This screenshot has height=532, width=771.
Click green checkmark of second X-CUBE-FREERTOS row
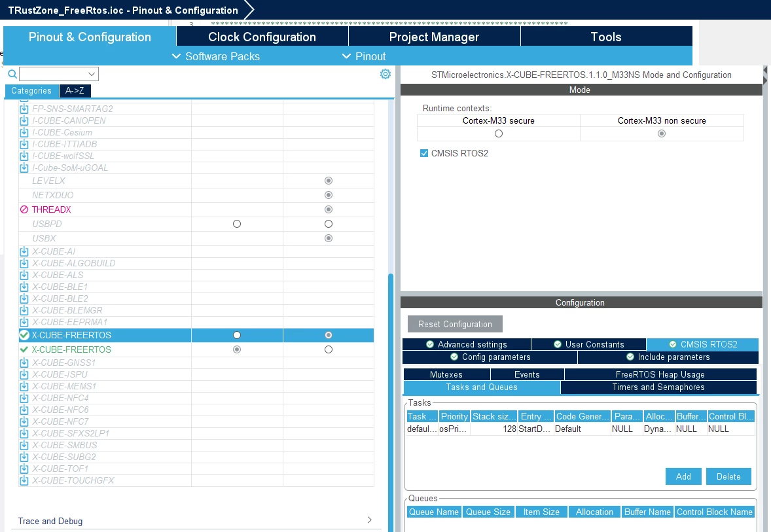point(24,349)
